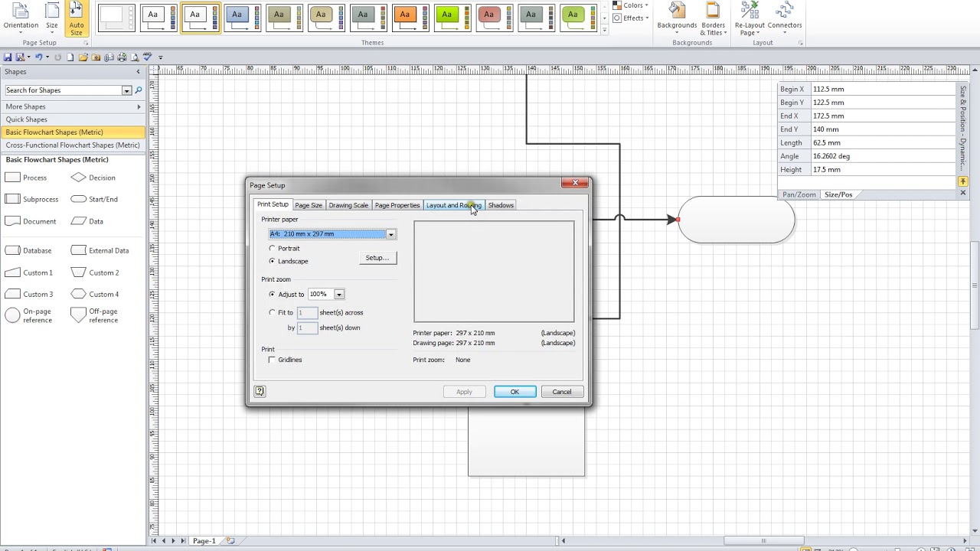Screen dimensions: 980x551
Task: Select the Document shape
Action: pyautogui.click(x=30, y=221)
